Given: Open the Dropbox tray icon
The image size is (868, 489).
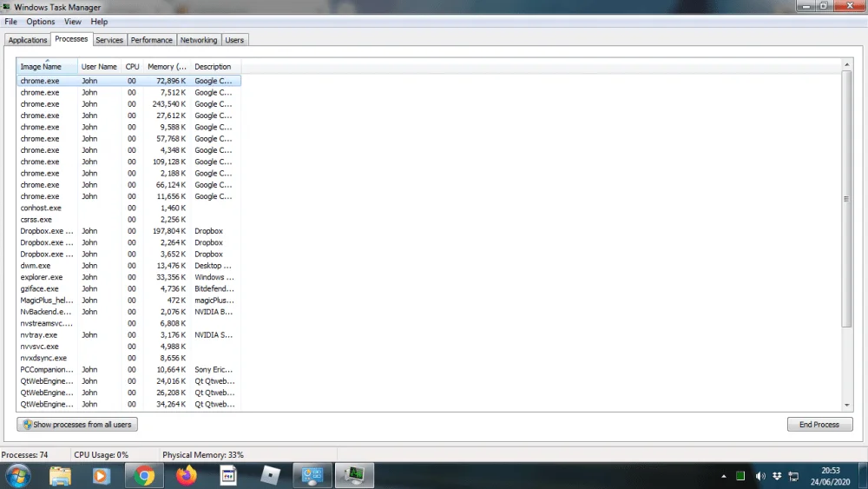Looking at the screenshot, I should [777, 476].
